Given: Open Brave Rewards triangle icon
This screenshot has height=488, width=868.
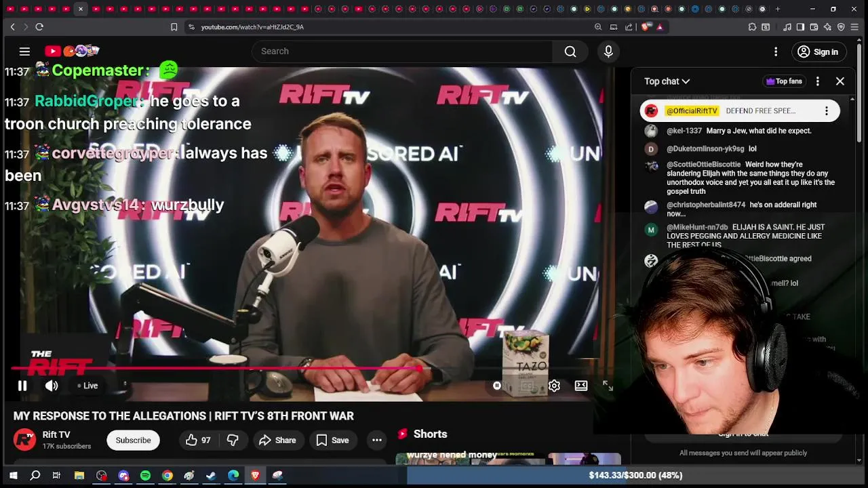Looking at the screenshot, I should [x=660, y=27].
